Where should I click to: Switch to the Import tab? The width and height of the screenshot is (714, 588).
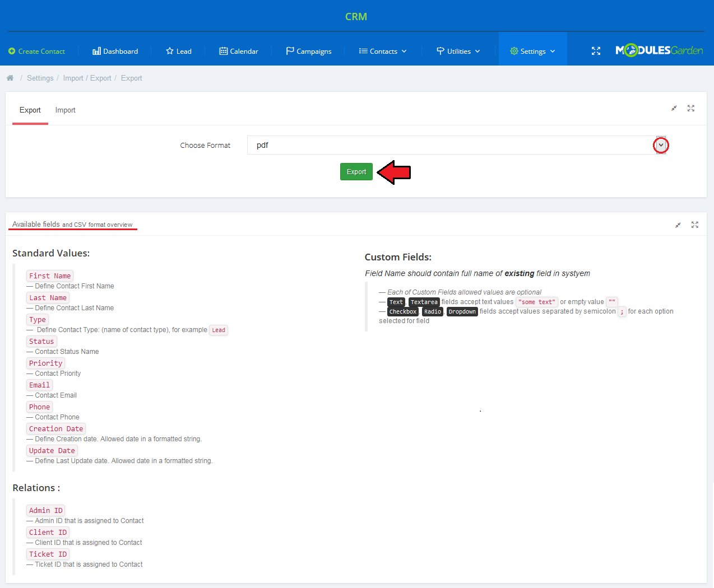pos(65,110)
